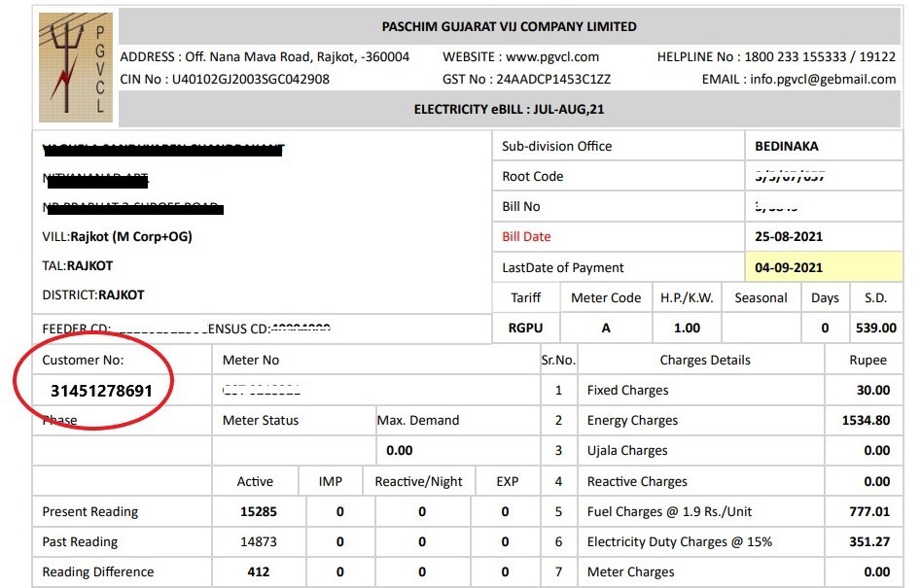Click the LastDate of Payment label
The height and width of the screenshot is (588, 921).
(x=563, y=267)
